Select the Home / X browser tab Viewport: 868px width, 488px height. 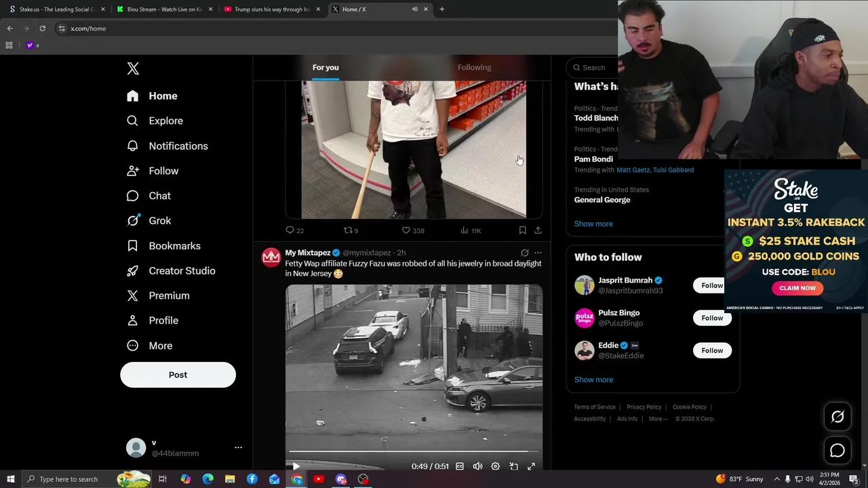coord(380,9)
